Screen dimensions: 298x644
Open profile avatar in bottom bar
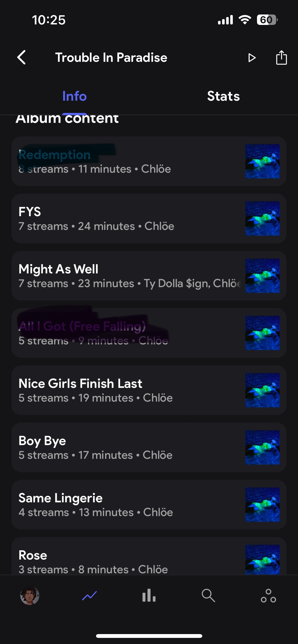click(x=30, y=596)
